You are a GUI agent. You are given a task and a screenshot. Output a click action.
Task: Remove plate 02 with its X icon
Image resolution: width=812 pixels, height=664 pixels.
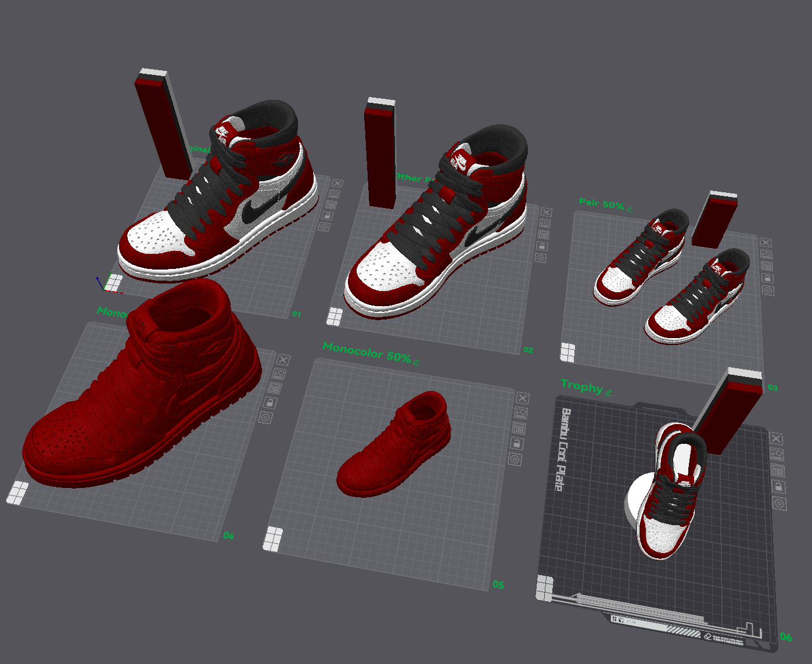tap(546, 212)
